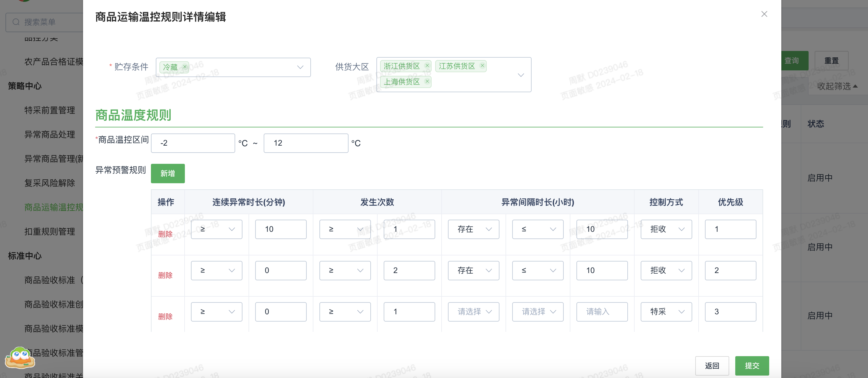Open 扣重规则管理 menu item
The image size is (868, 378).
(x=49, y=232)
